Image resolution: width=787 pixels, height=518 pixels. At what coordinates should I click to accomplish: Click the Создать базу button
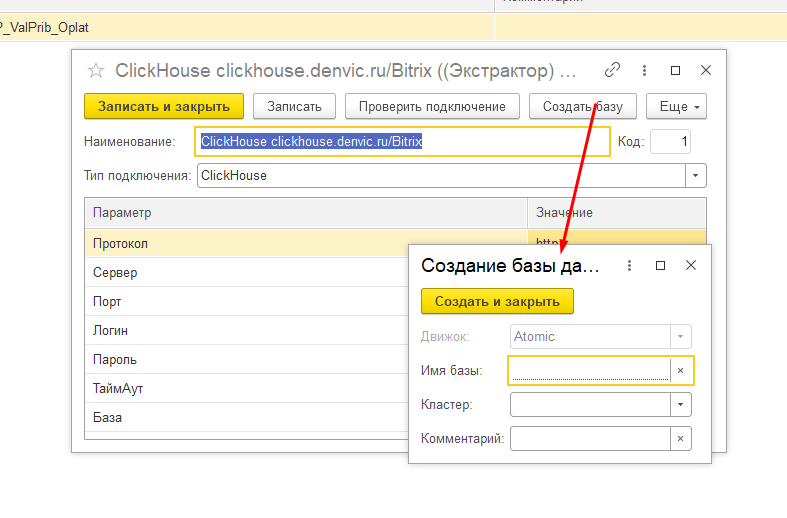tap(583, 106)
